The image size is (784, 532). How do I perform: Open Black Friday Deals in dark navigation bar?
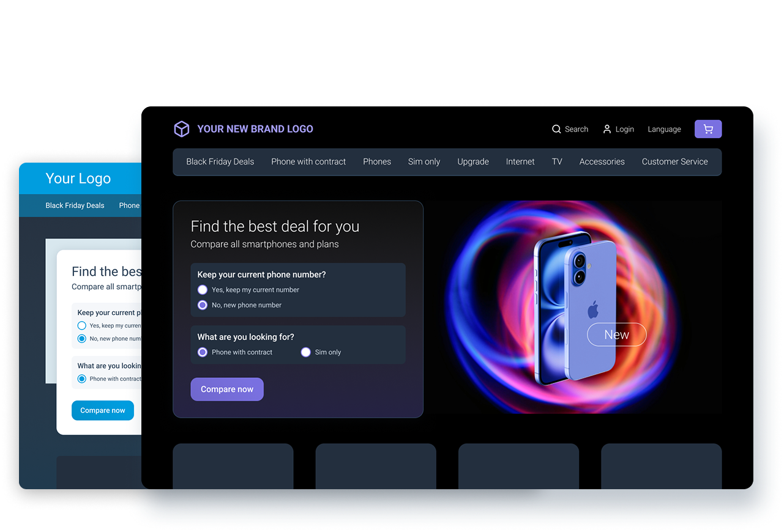220,162
